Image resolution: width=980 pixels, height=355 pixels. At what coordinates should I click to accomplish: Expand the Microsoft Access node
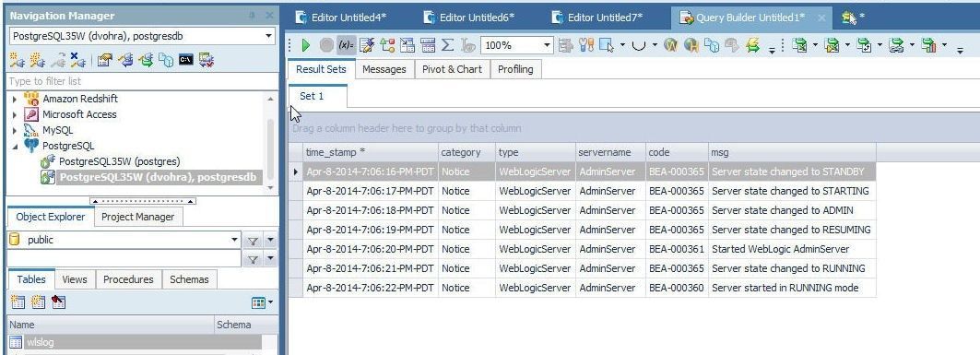click(x=15, y=114)
